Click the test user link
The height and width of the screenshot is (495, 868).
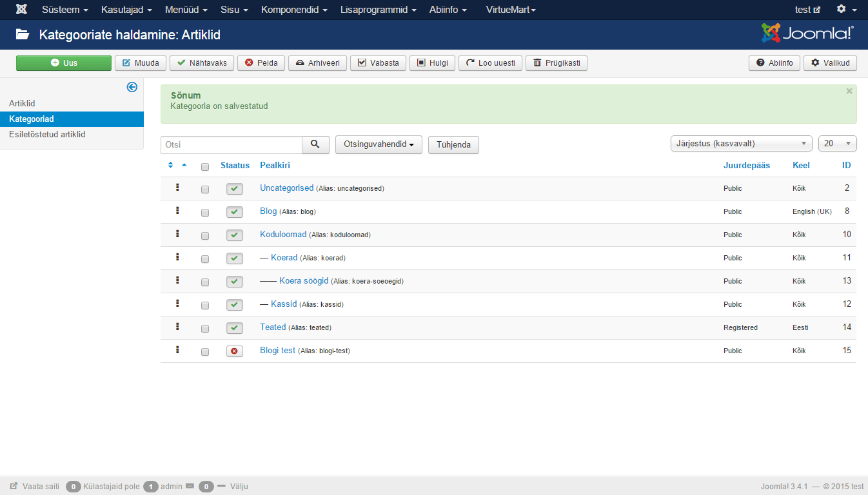coord(807,10)
